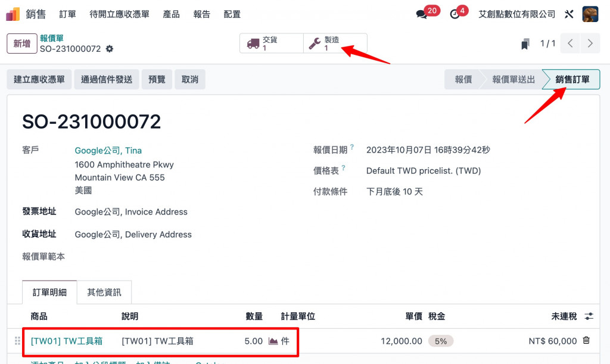Click the 發票地址 Google公司, Invoice Address field
Viewport: 610px width, 364px height.
click(131, 212)
